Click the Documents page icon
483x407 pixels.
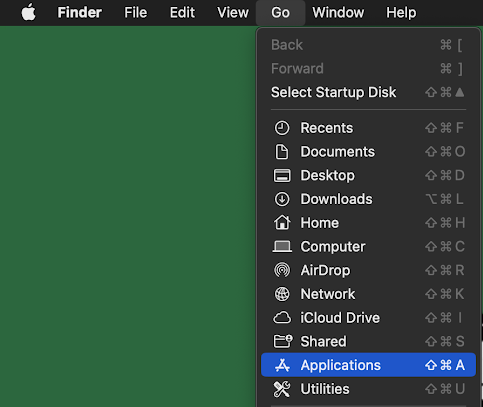point(282,152)
